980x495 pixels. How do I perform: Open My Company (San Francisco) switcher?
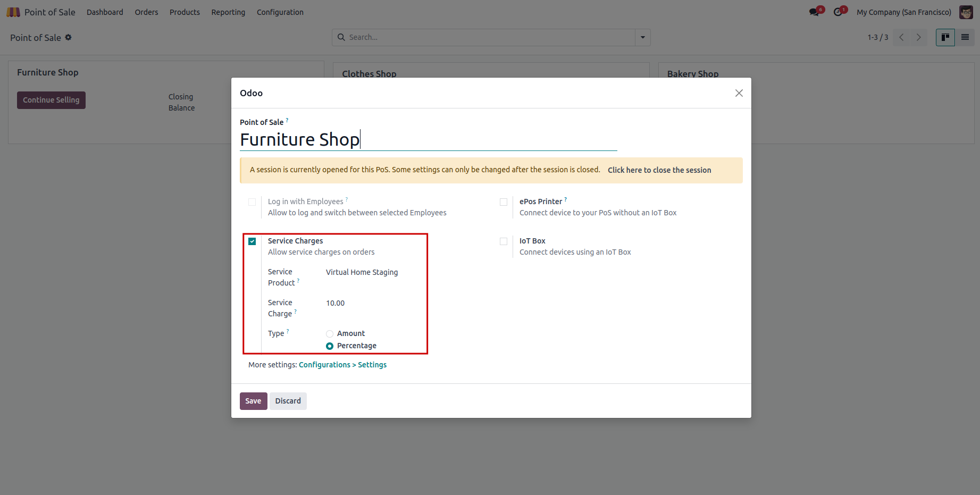click(904, 12)
